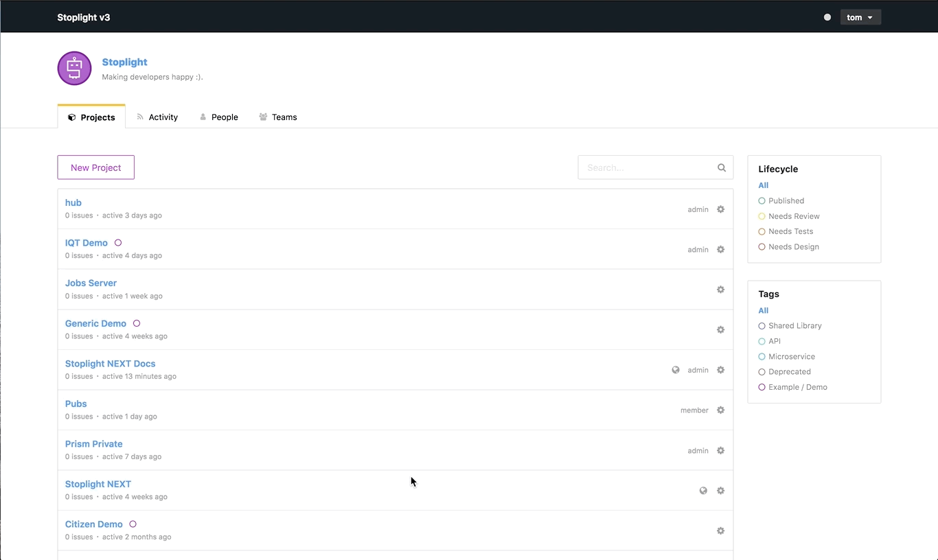The height and width of the screenshot is (560, 938).
Task: Filter lifecycle by Needs Tests
Action: point(786,231)
